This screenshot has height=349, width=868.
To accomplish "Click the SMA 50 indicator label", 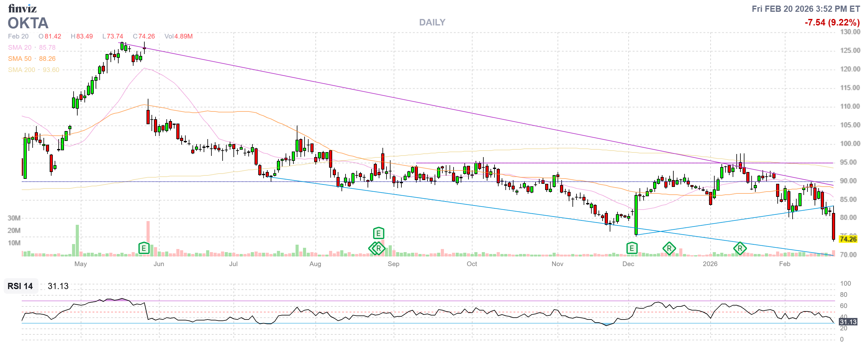I will (20, 59).
